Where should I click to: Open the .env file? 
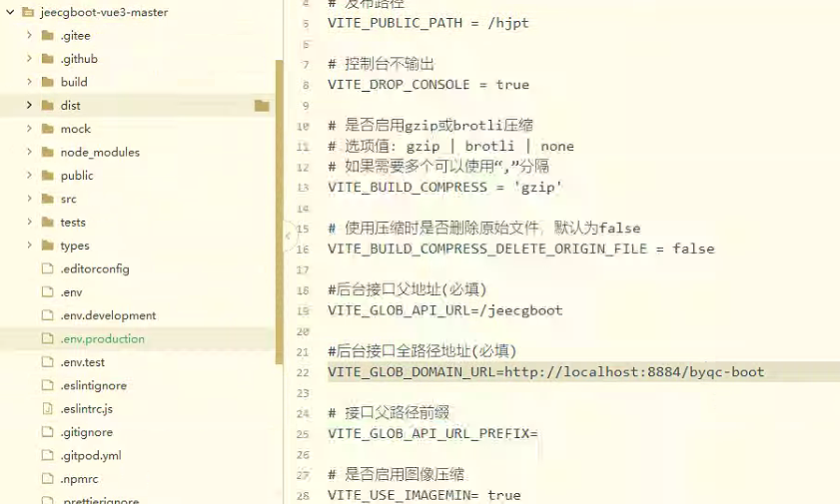(x=71, y=292)
